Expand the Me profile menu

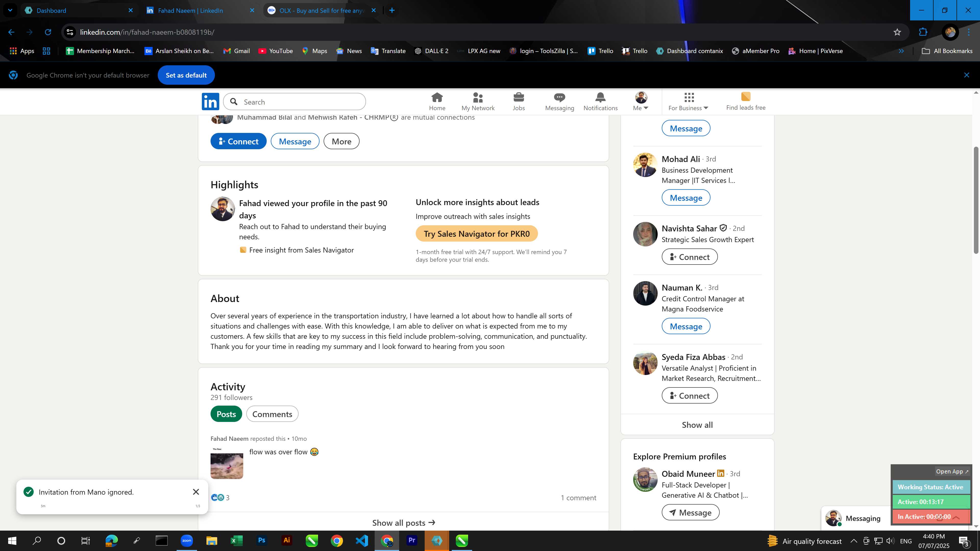[x=641, y=102]
